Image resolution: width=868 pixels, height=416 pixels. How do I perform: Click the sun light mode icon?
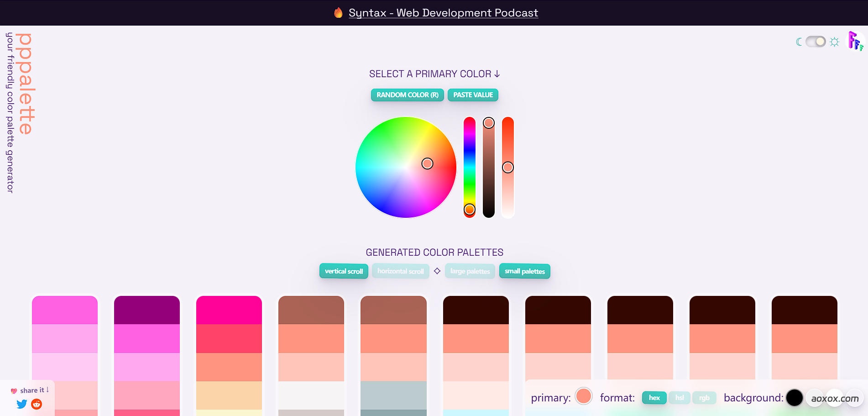[835, 42]
